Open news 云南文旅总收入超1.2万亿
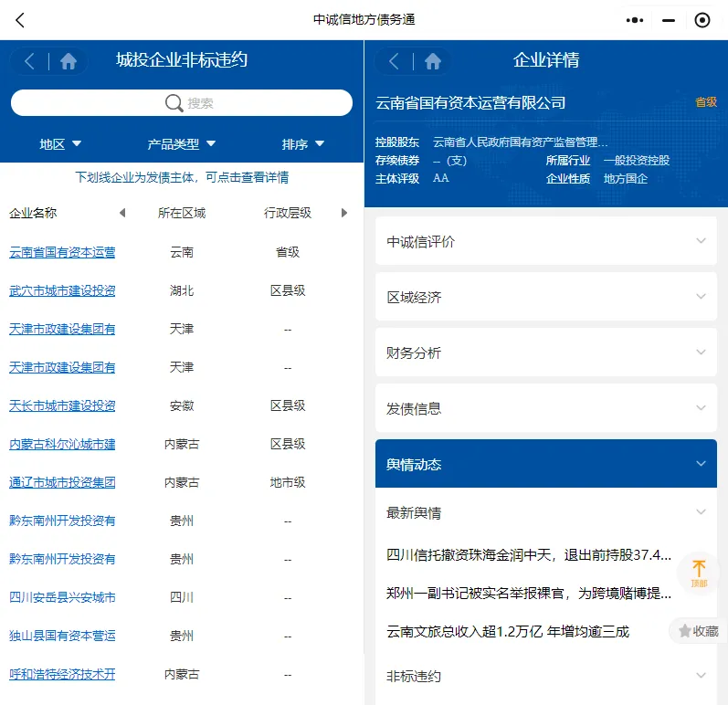The image size is (728, 705). (508, 631)
